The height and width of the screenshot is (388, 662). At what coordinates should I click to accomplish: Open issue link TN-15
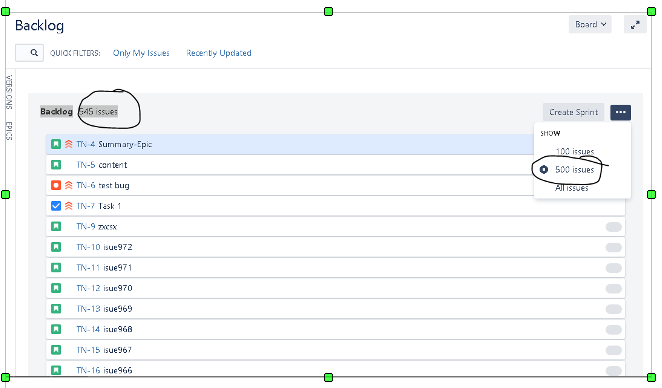(x=88, y=350)
